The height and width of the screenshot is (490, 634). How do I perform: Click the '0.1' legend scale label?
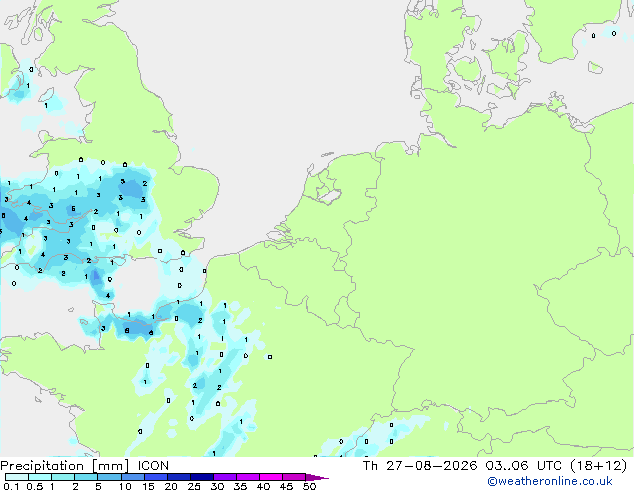tap(11, 486)
